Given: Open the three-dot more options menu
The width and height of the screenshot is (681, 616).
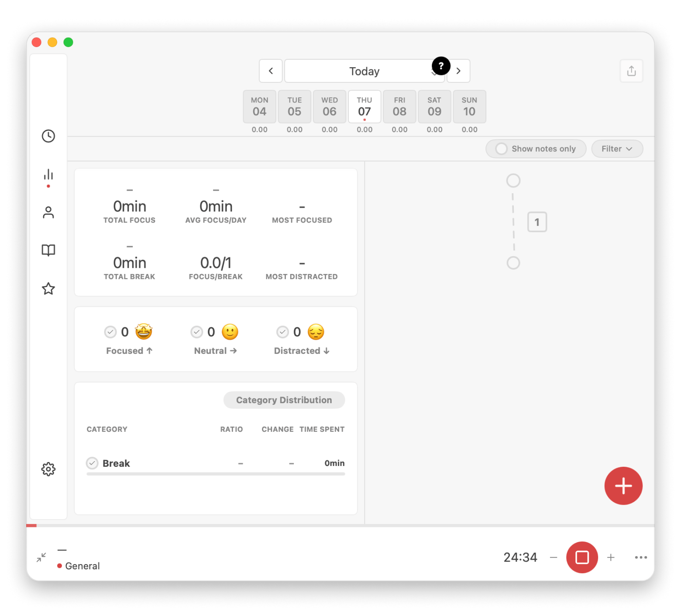Looking at the screenshot, I should [641, 558].
